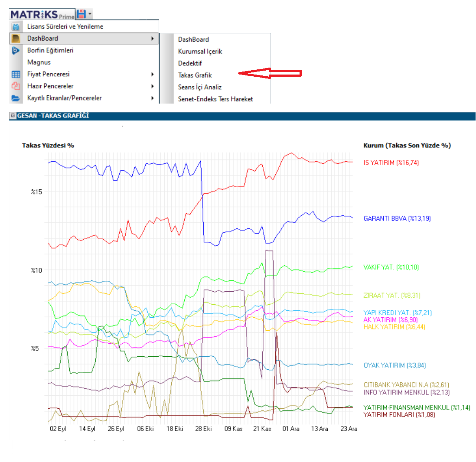Click the 14 Eyl date label

(x=87, y=429)
